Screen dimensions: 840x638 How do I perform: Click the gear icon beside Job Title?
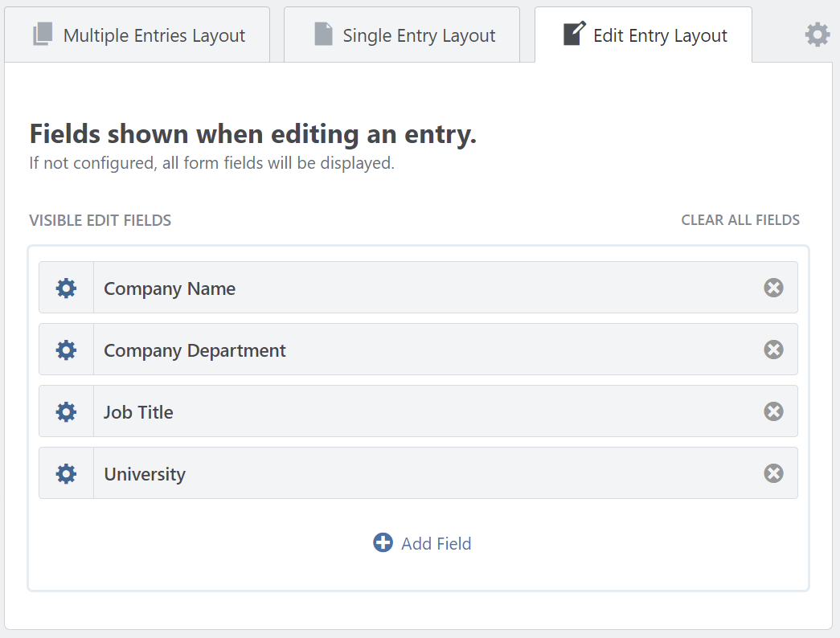coord(66,411)
